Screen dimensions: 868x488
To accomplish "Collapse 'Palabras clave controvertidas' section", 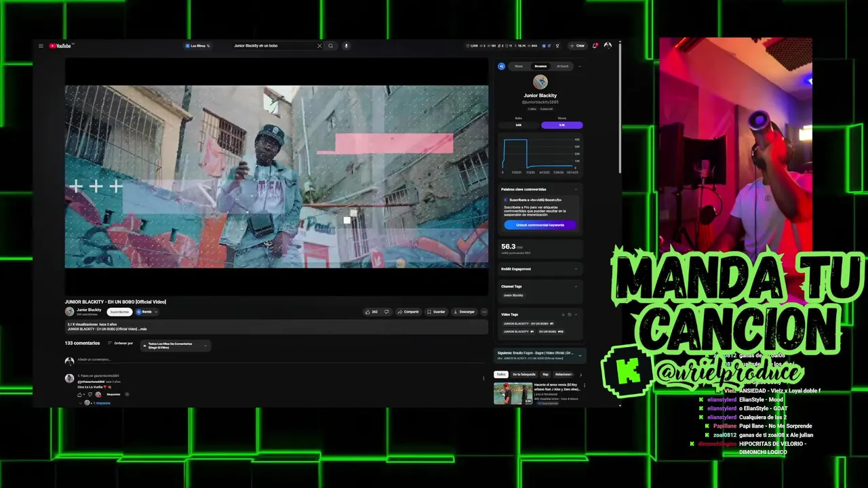I will (576, 189).
